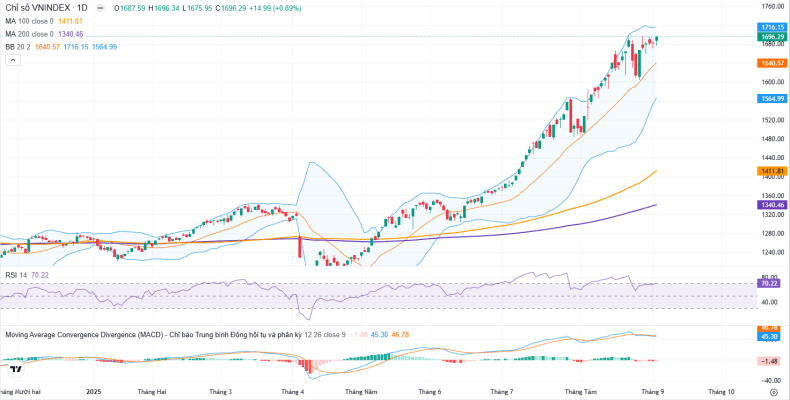Viewport: 790px width, 400px height.
Task: Click the low value L1675.95
Action: 197,8
